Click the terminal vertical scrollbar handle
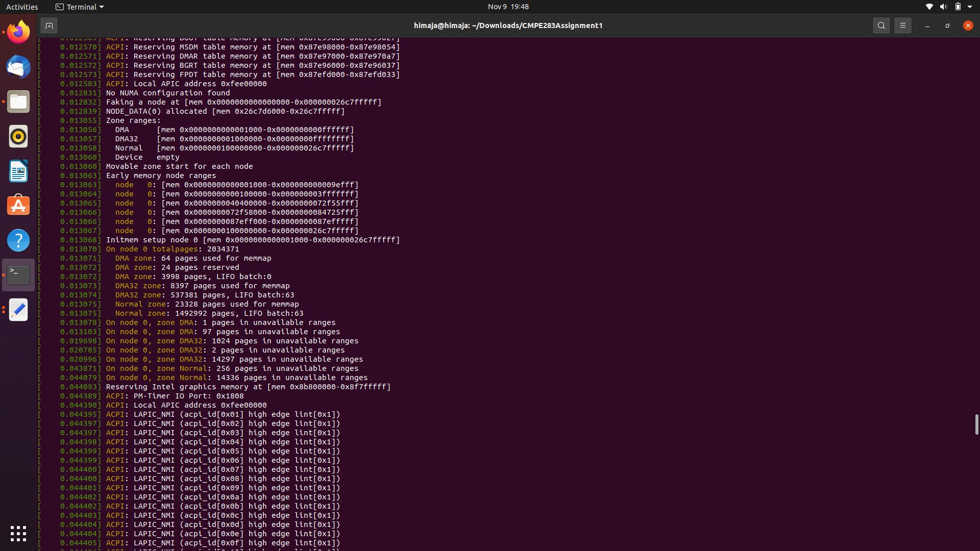Image resolution: width=980 pixels, height=551 pixels. (976, 424)
